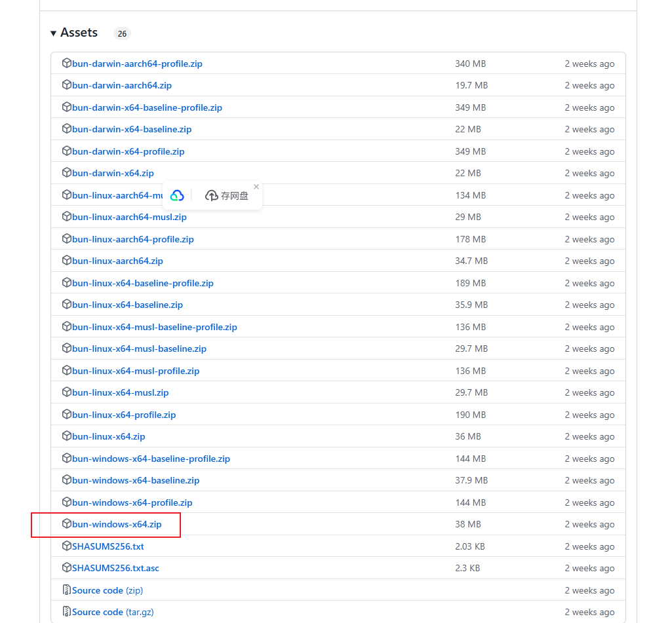This screenshot has height=623, width=672.
Task: Download bun-linux-aarch64-musl.zip
Action: (x=129, y=217)
